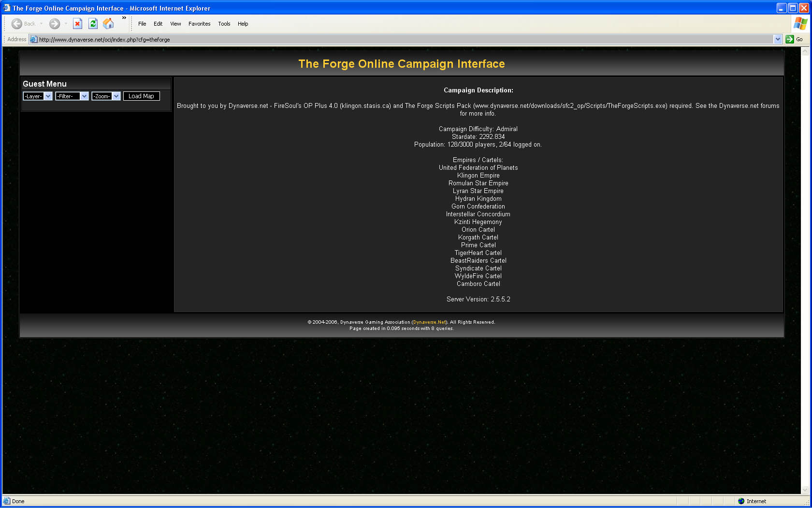The image size is (812, 508).
Task: Click the Forward navigation arrow icon
Action: pos(55,24)
